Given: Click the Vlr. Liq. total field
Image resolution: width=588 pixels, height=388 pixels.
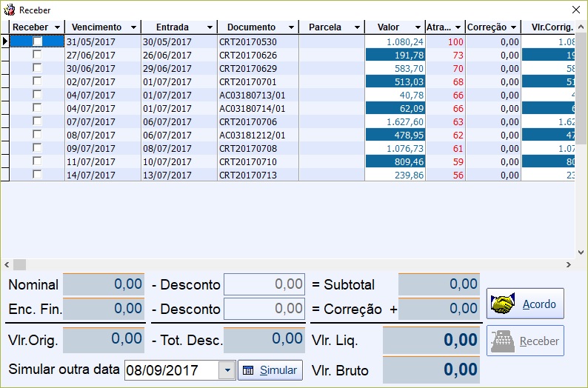Looking at the screenshot, I should click(431, 340).
